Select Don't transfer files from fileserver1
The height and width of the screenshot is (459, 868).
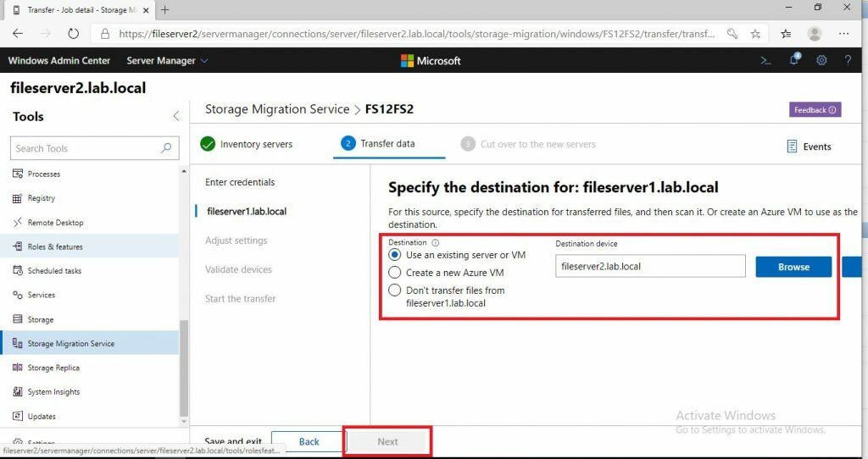click(394, 290)
